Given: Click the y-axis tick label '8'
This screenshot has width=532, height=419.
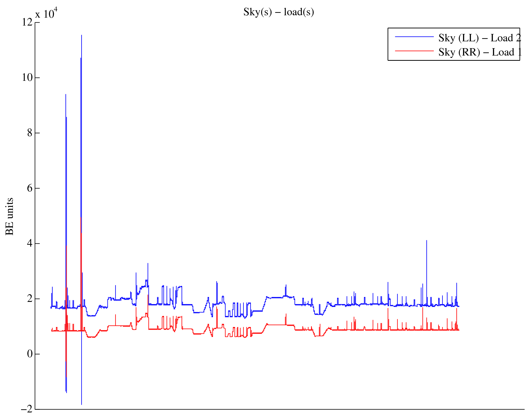Looking at the screenshot, I should click(x=30, y=133).
